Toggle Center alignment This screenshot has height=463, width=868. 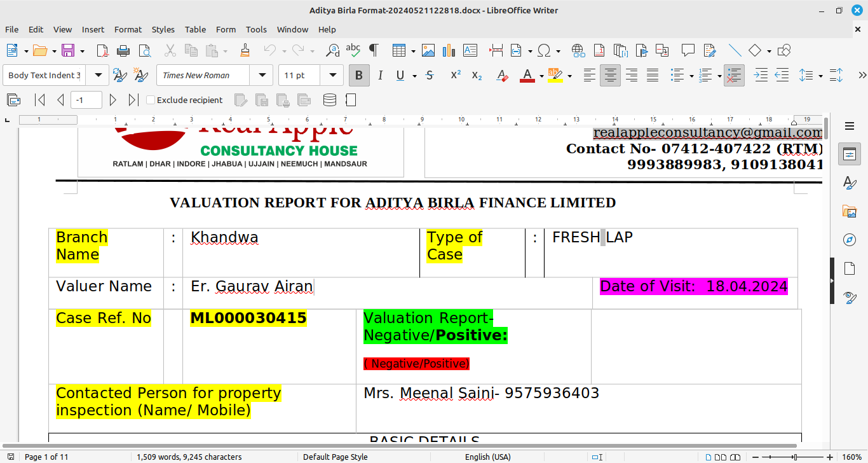tap(610, 76)
